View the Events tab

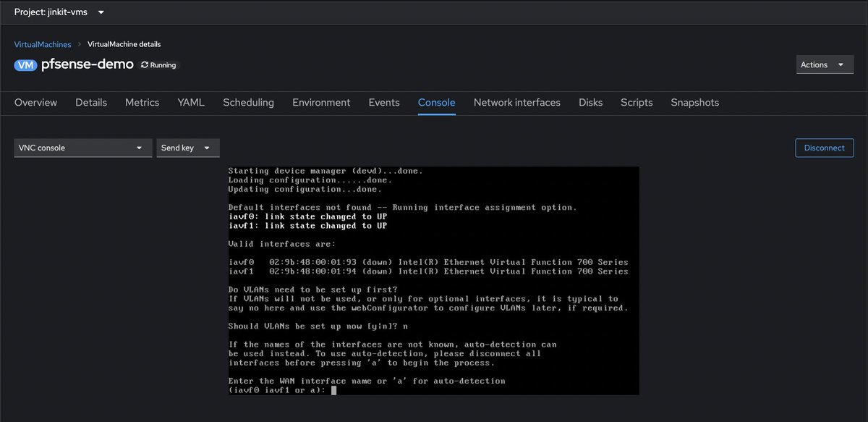coord(384,103)
